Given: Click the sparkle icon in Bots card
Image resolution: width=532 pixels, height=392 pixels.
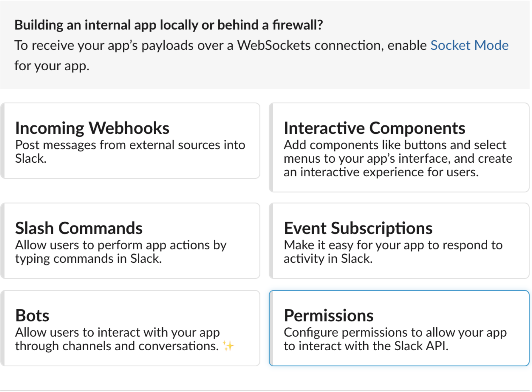Looking at the screenshot, I should pos(228,346).
